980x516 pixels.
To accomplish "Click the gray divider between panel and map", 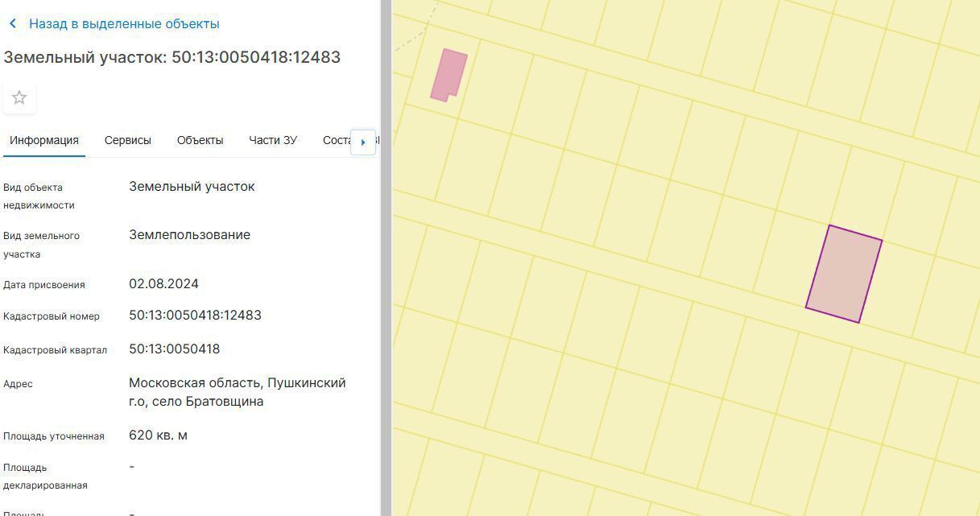I will pyautogui.click(x=386, y=258).
